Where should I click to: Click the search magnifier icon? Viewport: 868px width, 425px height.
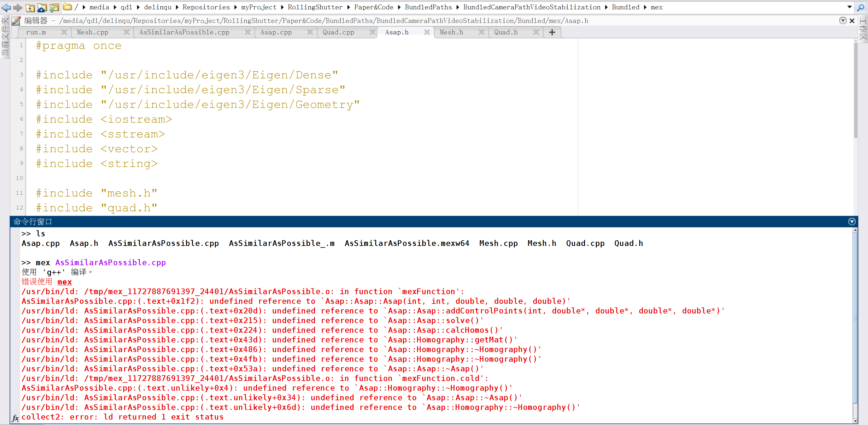(860, 7)
